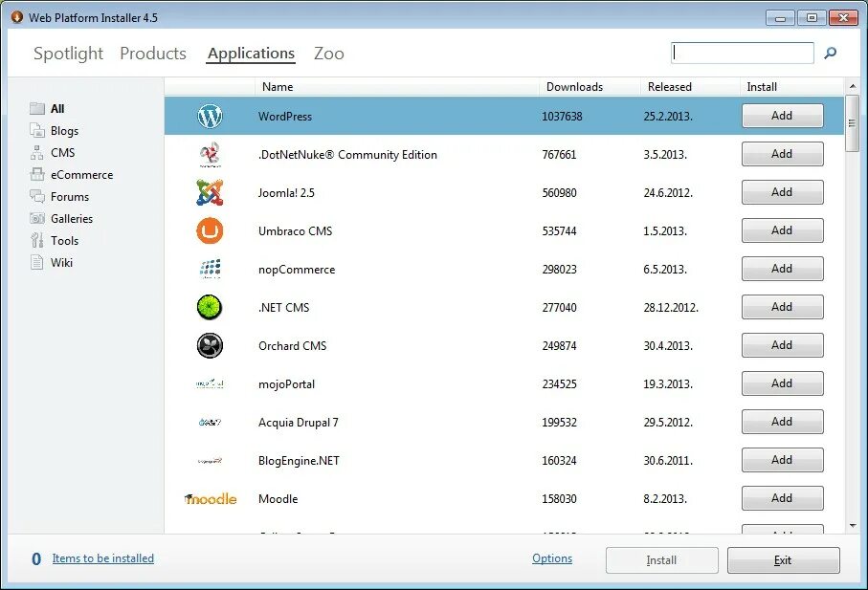Sort list by Name column header

pyautogui.click(x=397, y=87)
